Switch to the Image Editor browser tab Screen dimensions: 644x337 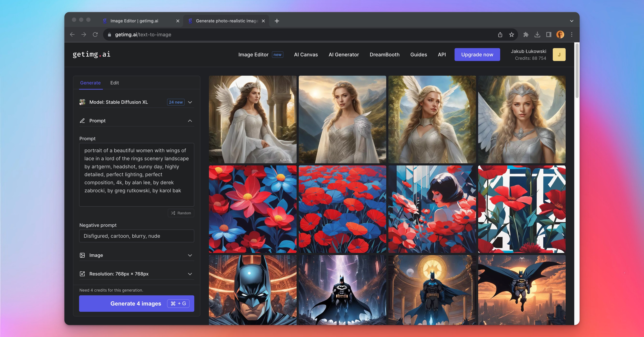[x=134, y=21]
